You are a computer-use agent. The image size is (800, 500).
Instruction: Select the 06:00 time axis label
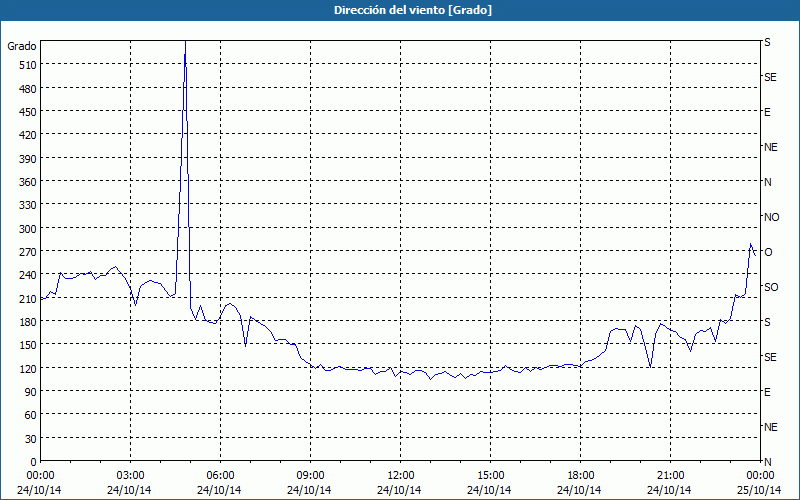[x=220, y=476]
